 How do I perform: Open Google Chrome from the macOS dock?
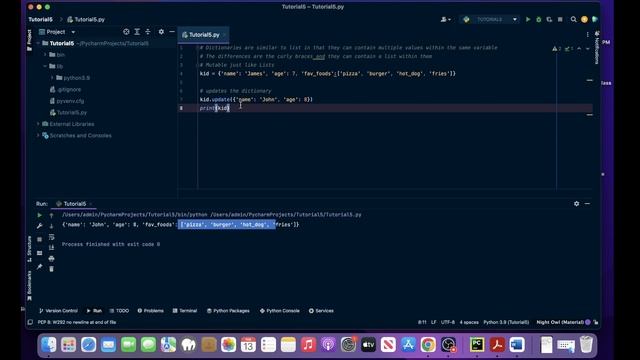pyautogui.click(x=428, y=344)
